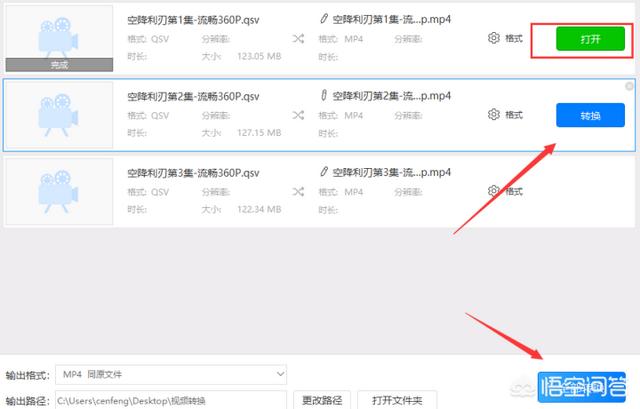Open 格式 settings for 空降利刃第2集
Image resolution: width=640 pixels, height=409 pixels.
pos(514,115)
